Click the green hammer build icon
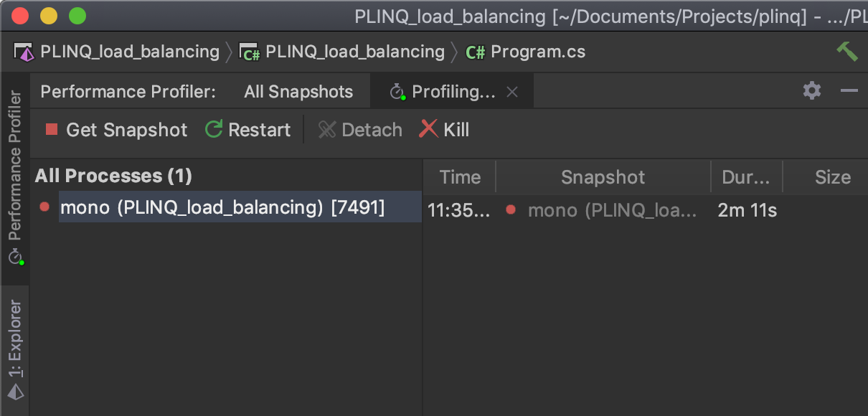This screenshot has height=416, width=868. click(x=847, y=52)
